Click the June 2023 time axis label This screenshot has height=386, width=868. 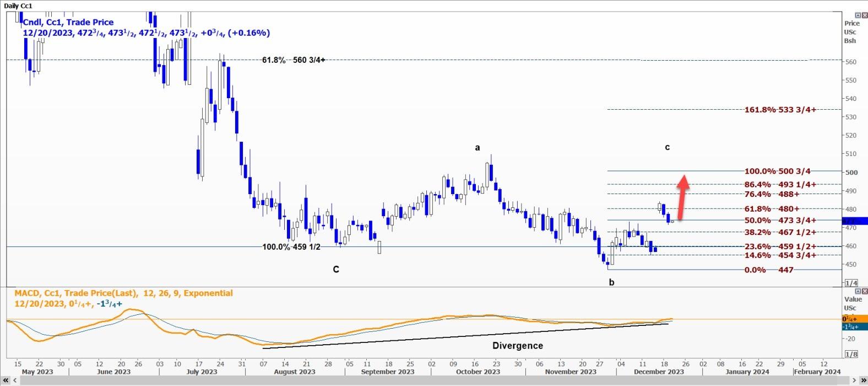click(x=113, y=372)
